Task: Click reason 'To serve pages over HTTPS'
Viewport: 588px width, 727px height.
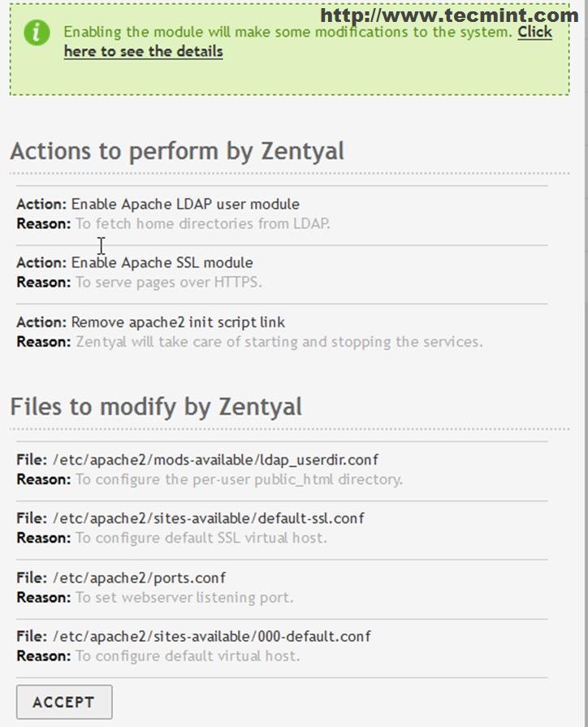Action: [x=169, y=283]
